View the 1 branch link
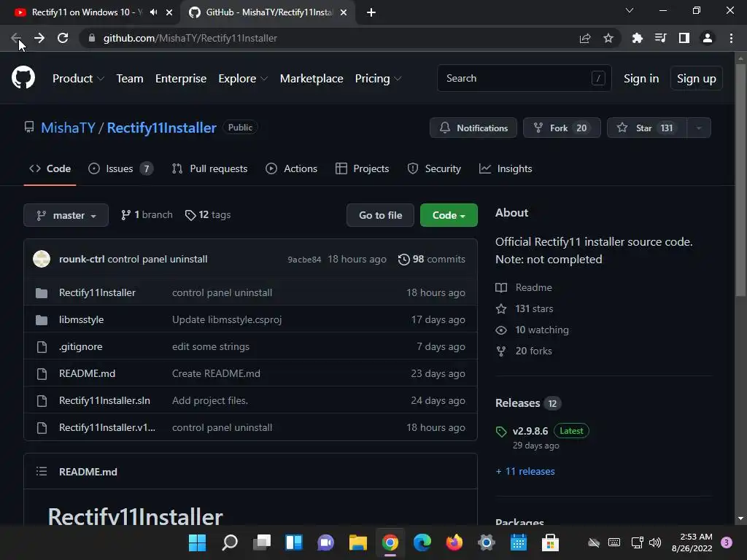 point(147,215)
